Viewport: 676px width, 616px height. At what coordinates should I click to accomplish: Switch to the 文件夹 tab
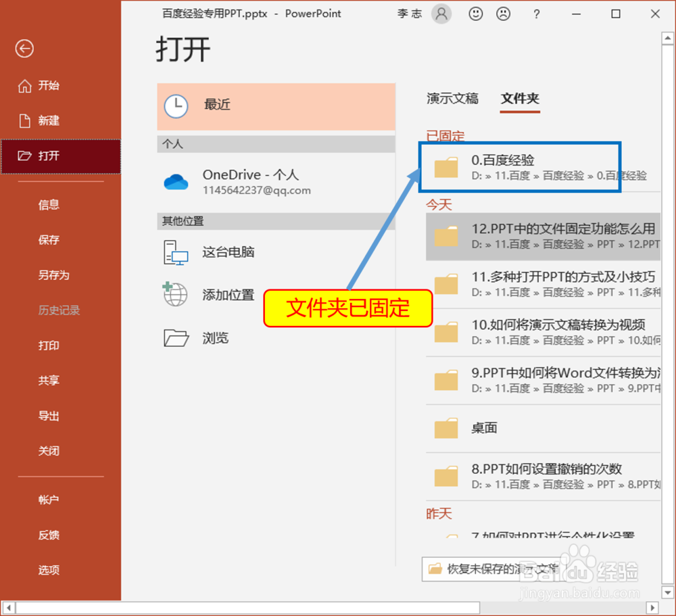point(520,98)
